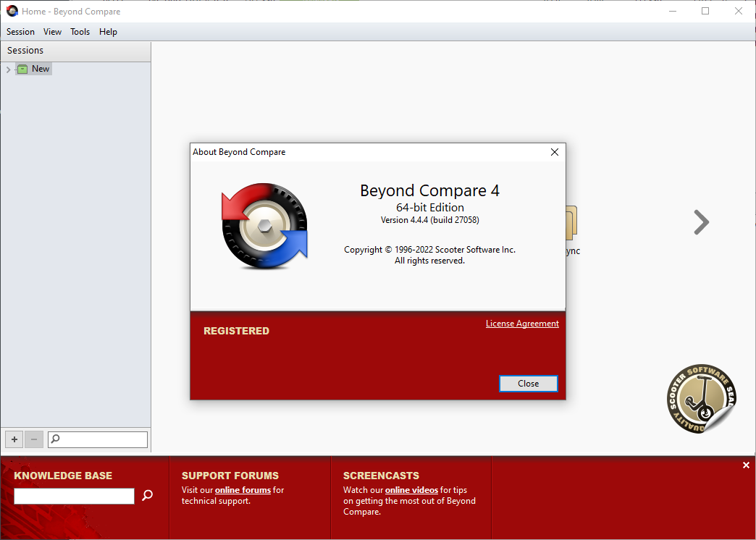Click the Beyond Compare title bar app icon
The width and height of the screenshot is (756, 540).
point(12,11)
